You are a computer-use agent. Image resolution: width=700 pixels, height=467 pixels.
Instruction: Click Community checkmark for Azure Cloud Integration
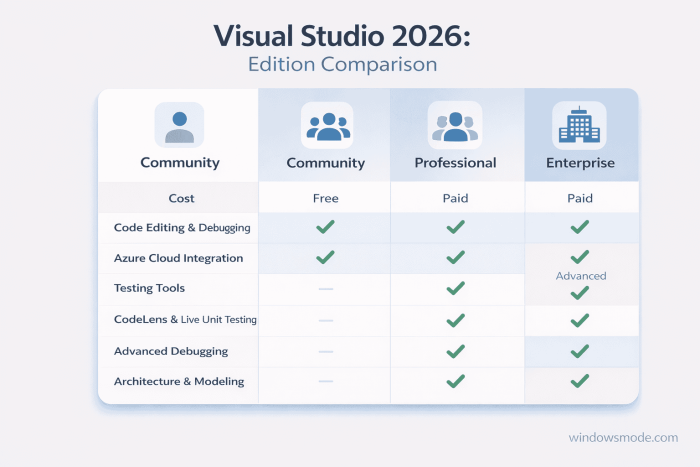325,257
